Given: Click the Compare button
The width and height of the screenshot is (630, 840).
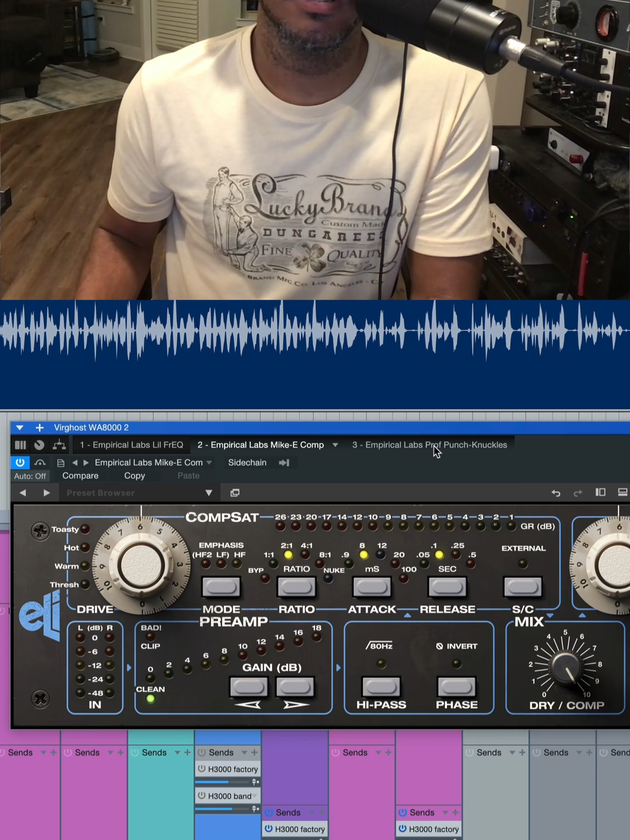Looking at the screenshot, I should click(x=80, y=476).
